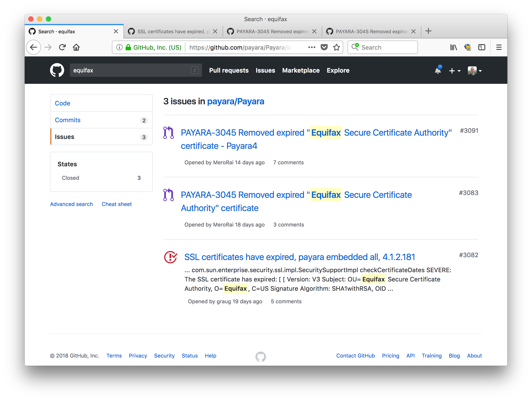This screenshot has width=532, height=401.
Task: Select Commits search results in sidebar
Action: (x=101, y=120)
